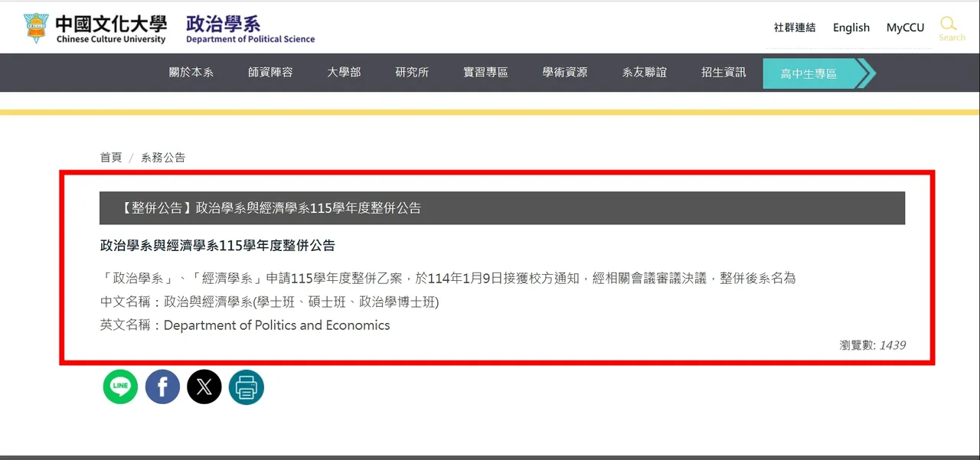Image resolution: width=980 pixels, height=460 pixels.
Task: Share the announcement via the LINE icon
Action: (x=120, y=387)
